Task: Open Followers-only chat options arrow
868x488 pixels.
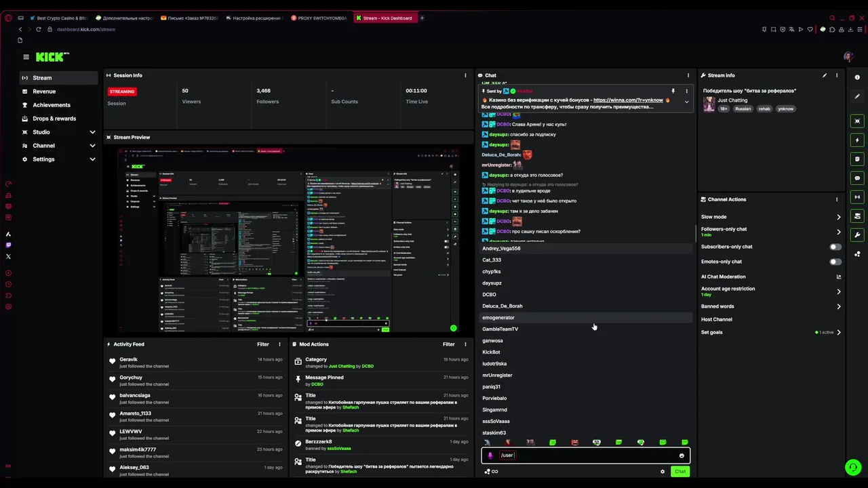Action: pyautogui.click(x=839, y=232)
